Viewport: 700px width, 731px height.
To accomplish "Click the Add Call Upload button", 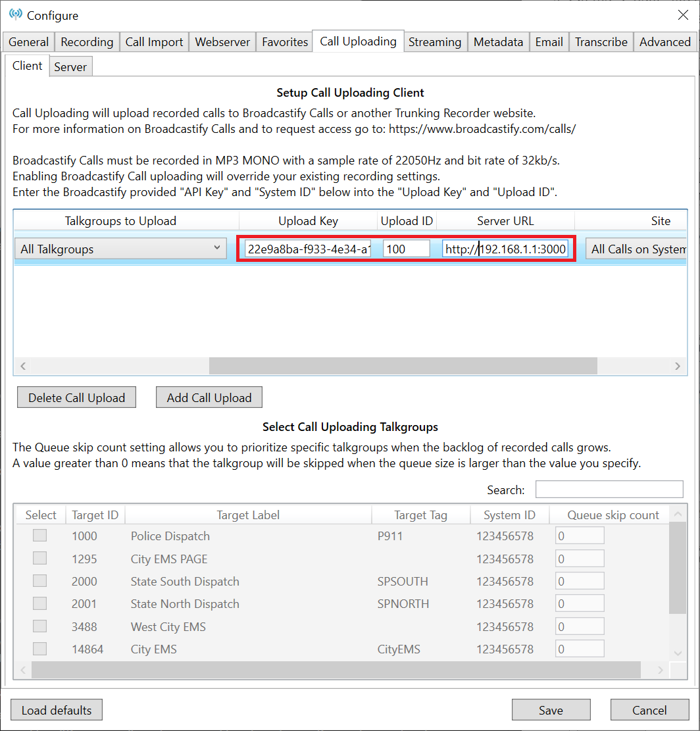I will click(x=209, y=397).
